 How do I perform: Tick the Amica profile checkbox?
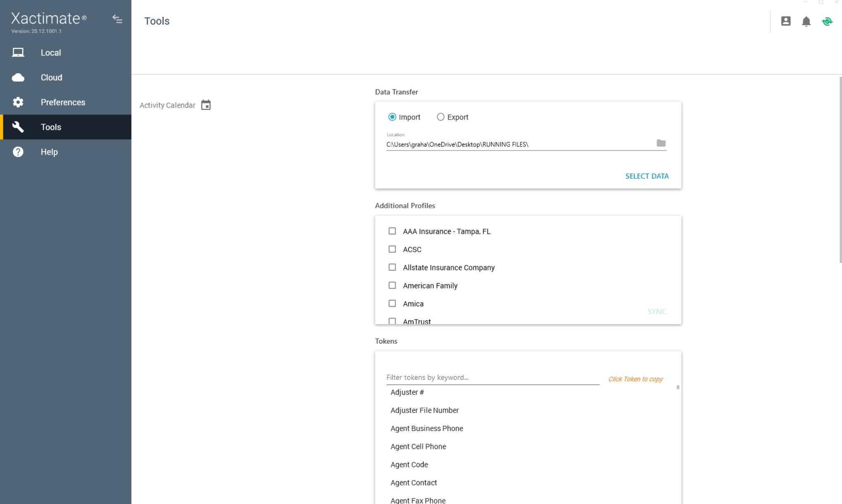click(392, 303)
